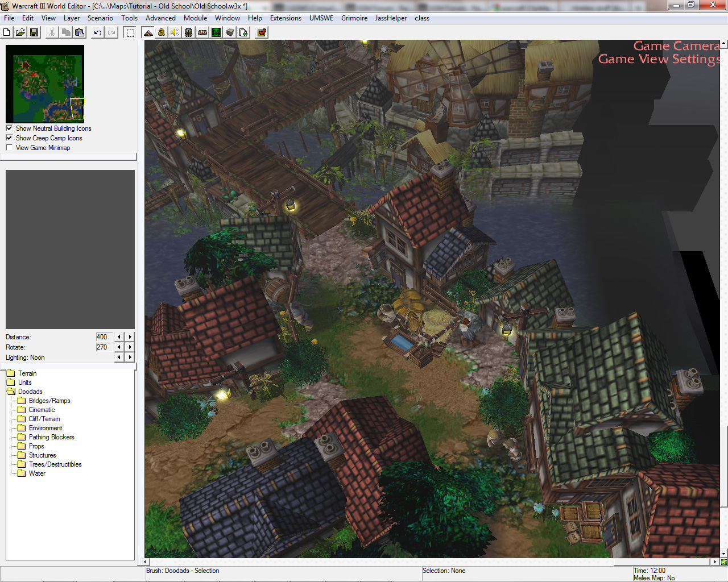Switch to previous Lighting setting
Viewport: 728px width, 582px height.
click(119, 357)
